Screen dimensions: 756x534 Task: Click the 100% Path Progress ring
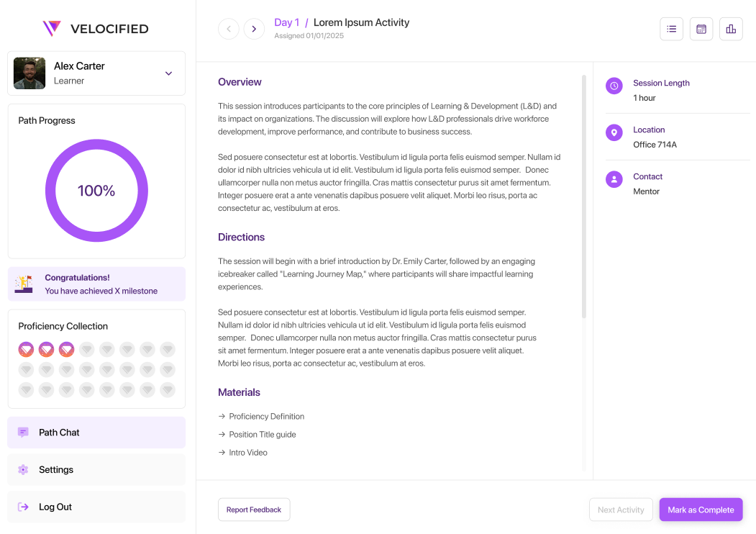(97, 191)
